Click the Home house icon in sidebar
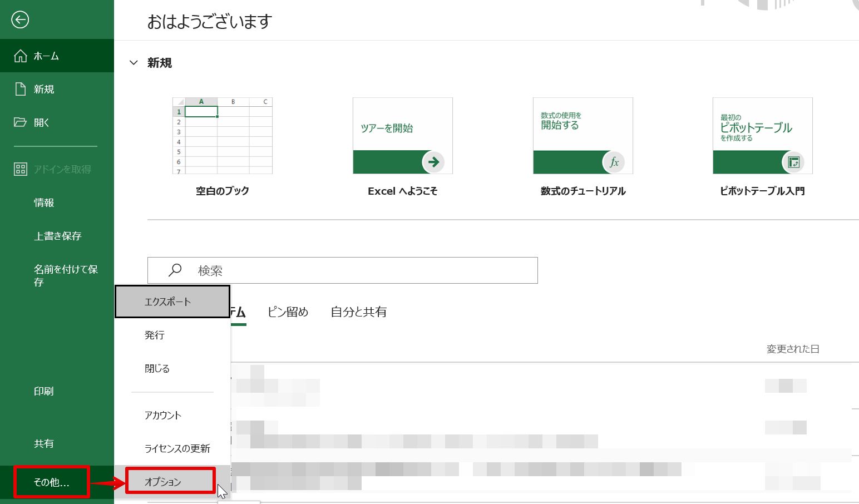 click(x=21, y=56)
